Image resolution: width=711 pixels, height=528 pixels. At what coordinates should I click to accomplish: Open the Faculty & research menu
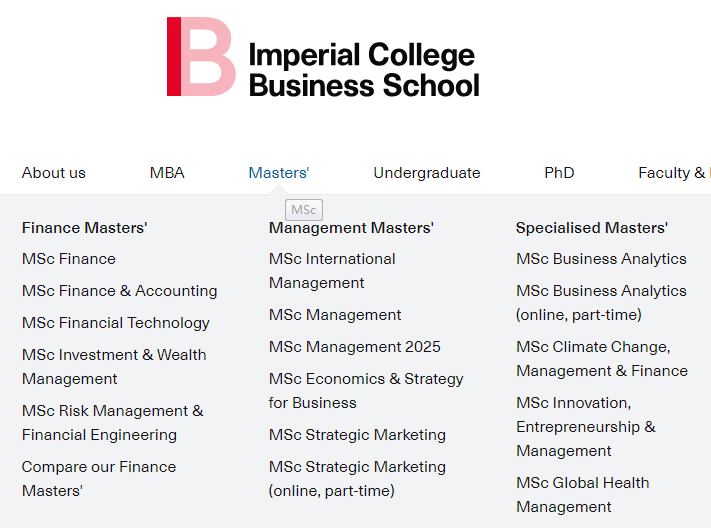[674, 173]
